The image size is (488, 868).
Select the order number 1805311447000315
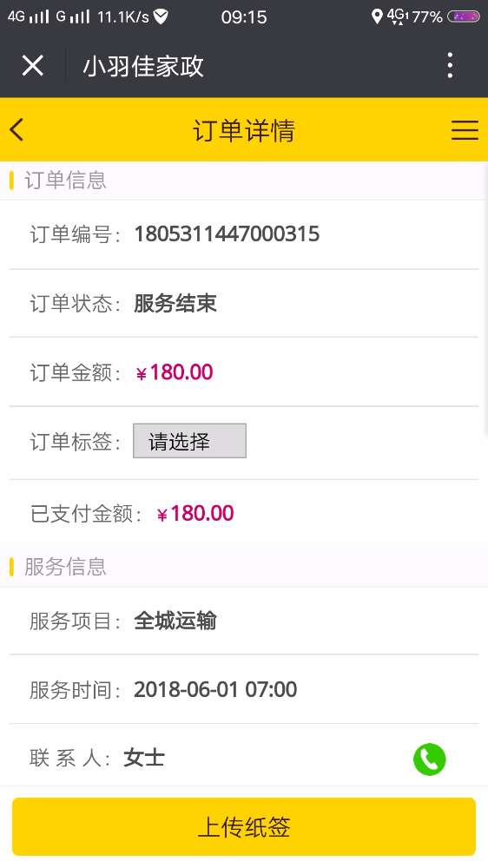228,234
